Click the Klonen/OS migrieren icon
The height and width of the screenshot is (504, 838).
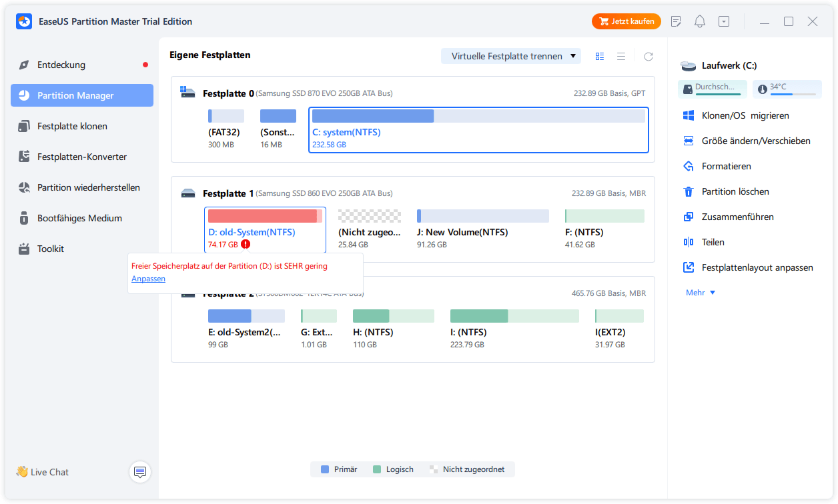pyautogui.click(x=689, y=115)
